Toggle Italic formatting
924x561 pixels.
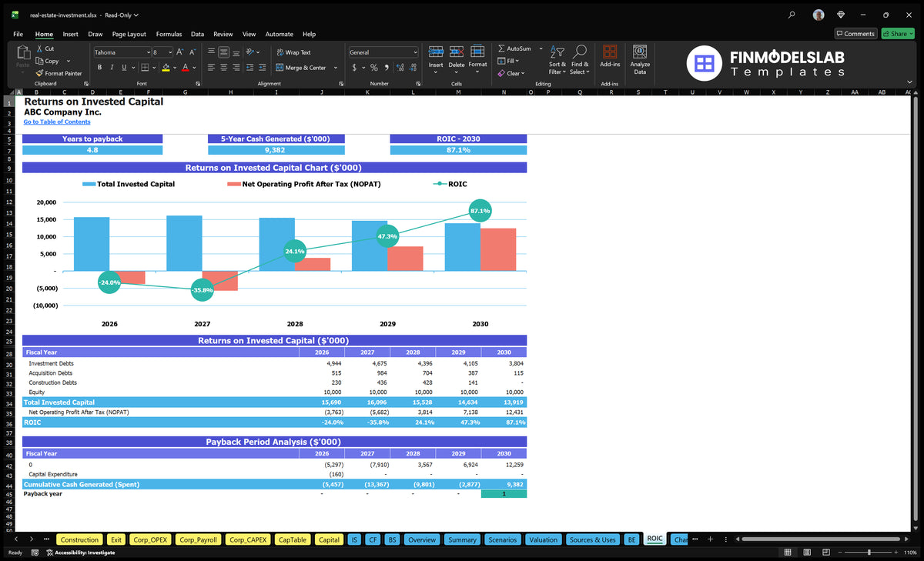point(112,68)
